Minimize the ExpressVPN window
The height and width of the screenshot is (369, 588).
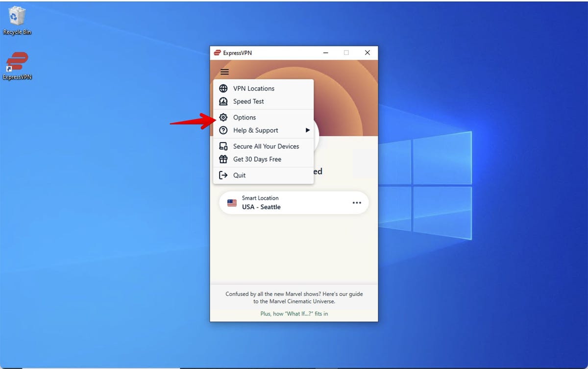tap(325, 53)
